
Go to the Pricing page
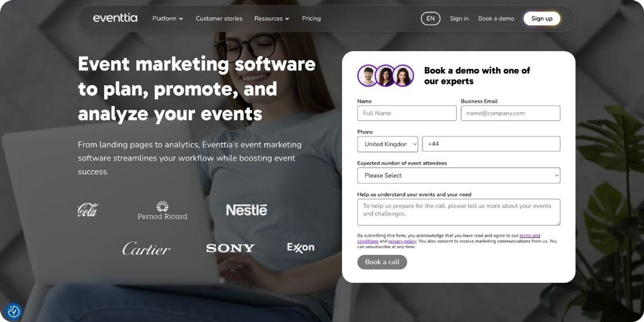311,18
